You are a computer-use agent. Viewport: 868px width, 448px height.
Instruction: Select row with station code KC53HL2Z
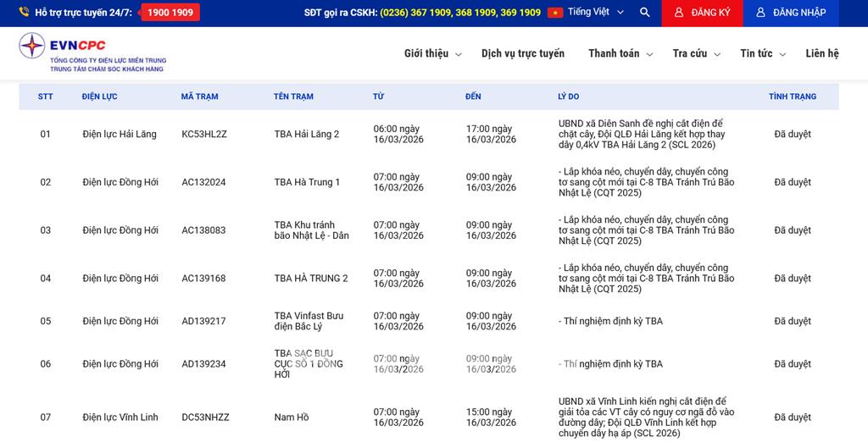pyautogui.click(x=204, y=134)
